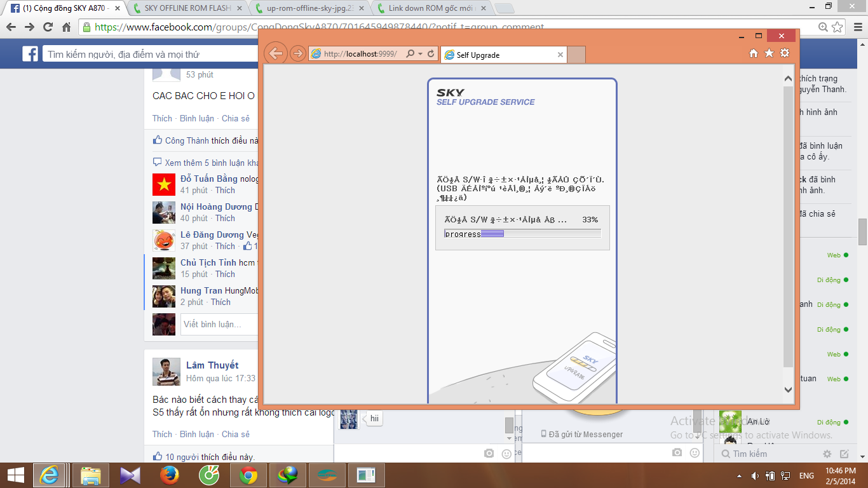Open IE tools gear icon

pos(785,54)
